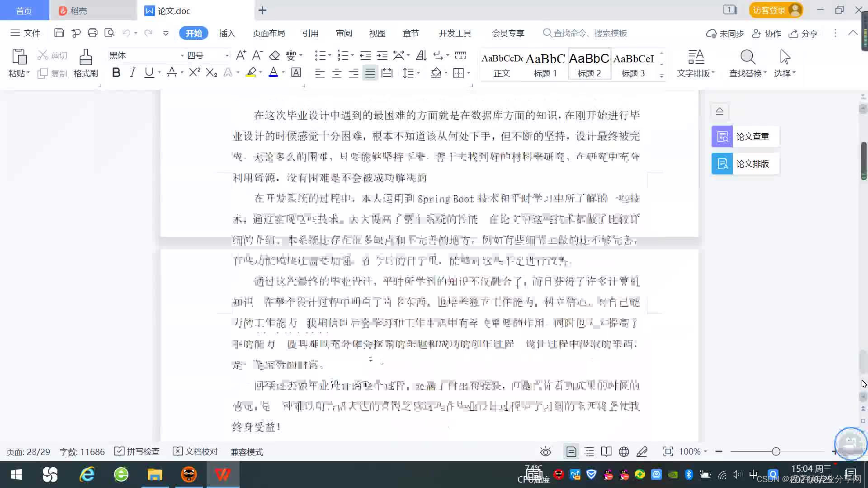
Task: Click the 论文查重 thesis check button
Action: click(x=745, y=136)
